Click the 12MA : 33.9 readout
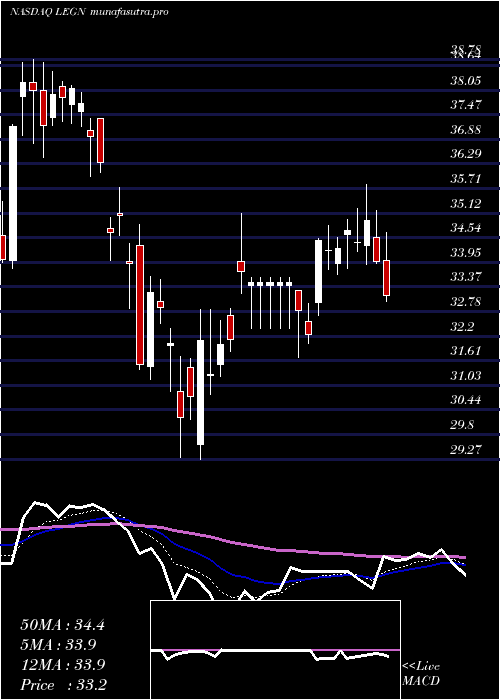The height and width of the screenshot is (700, 500). (62, 665)
